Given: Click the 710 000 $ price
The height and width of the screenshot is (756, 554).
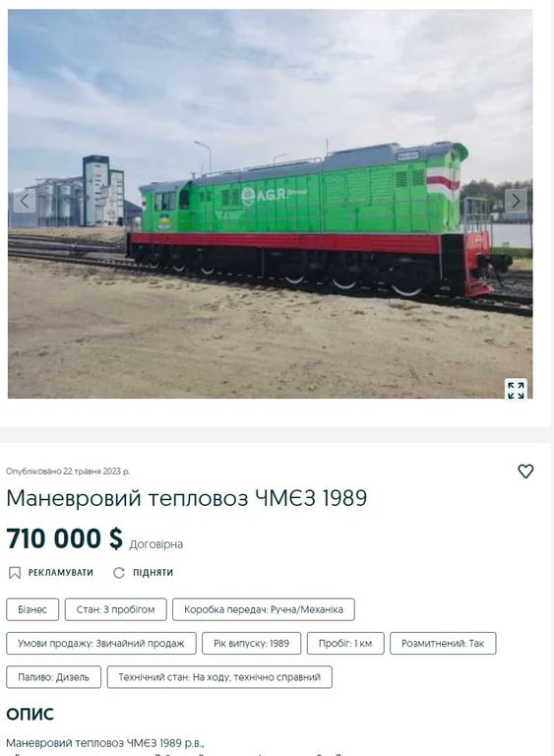Looking at the screenshot, I should (65, 538).
